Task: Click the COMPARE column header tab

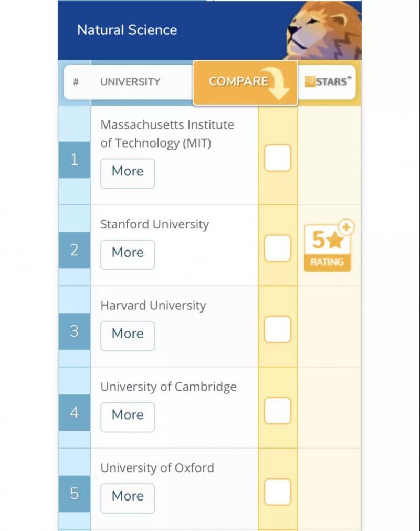Action: (x=245, y=83)
